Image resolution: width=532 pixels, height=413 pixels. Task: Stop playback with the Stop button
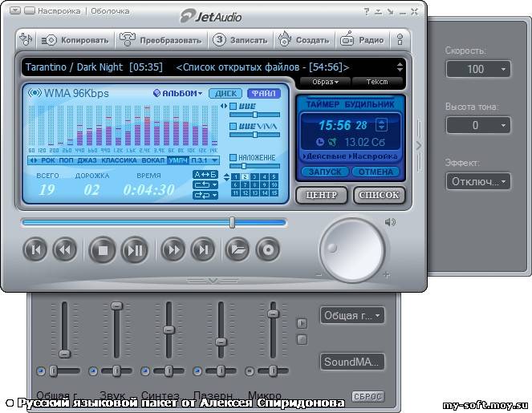[x=102, y=250]
